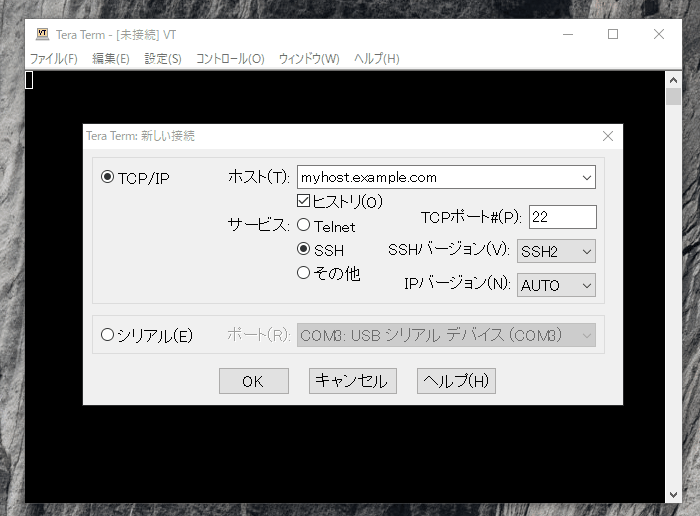
Task: Choose SSH service option
Action: coord(304,249)
